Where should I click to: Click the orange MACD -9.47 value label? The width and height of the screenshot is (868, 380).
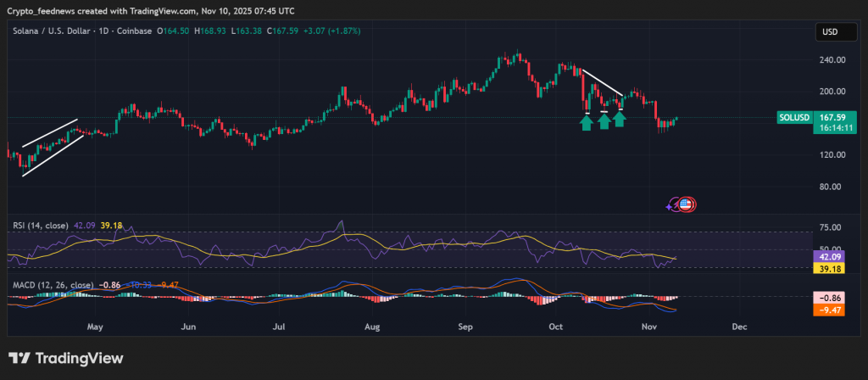click(828, 310)
